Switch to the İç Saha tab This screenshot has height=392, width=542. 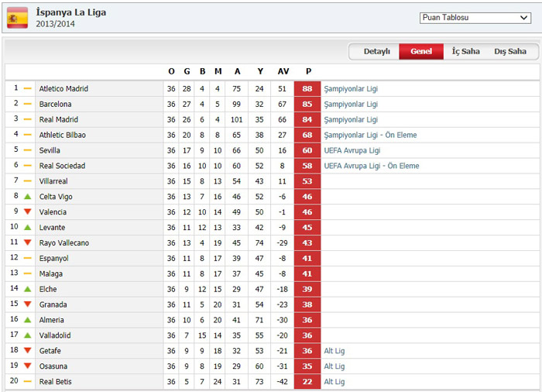pos(465,52)
